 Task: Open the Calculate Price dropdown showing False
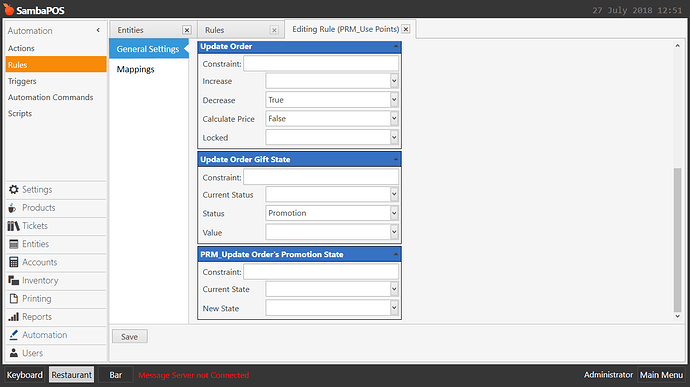point(394,118)
